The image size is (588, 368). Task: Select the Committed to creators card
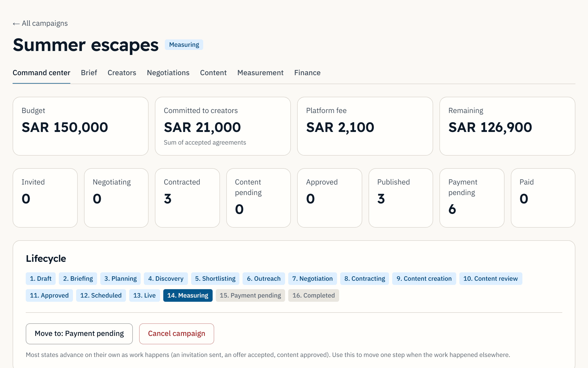223,126
